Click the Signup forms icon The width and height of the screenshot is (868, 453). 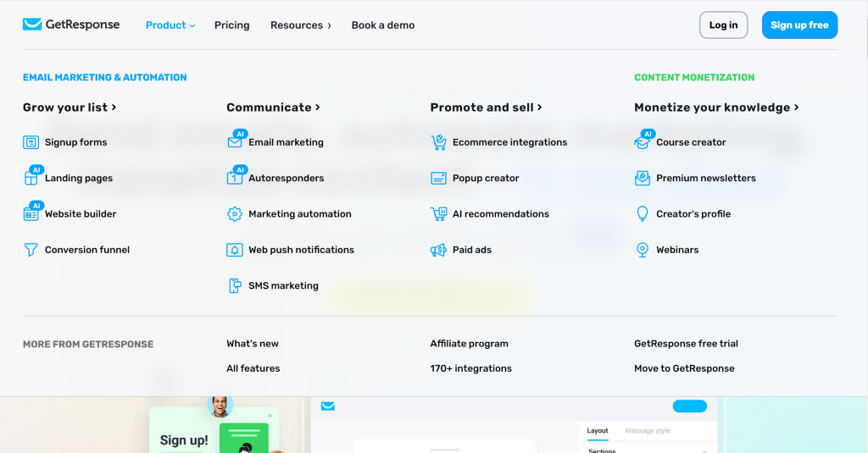(31, 142)
